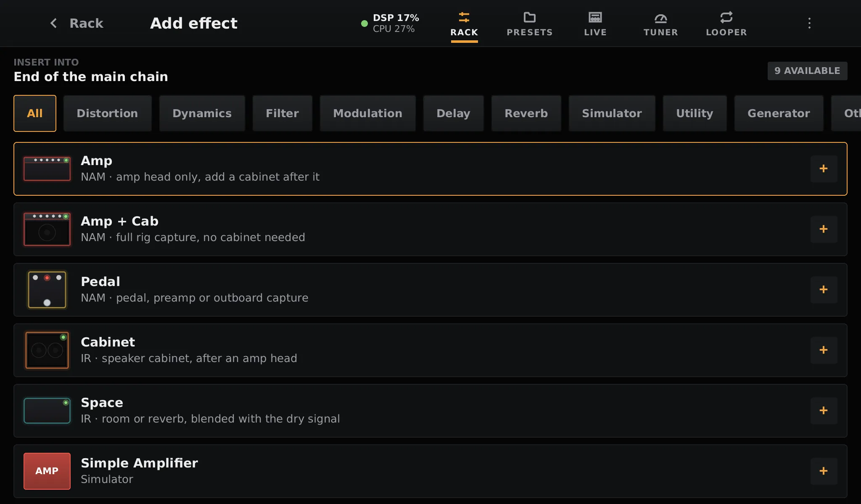Click 'End of the main chain' text
The image size is (861, 504).
point(91,77)
